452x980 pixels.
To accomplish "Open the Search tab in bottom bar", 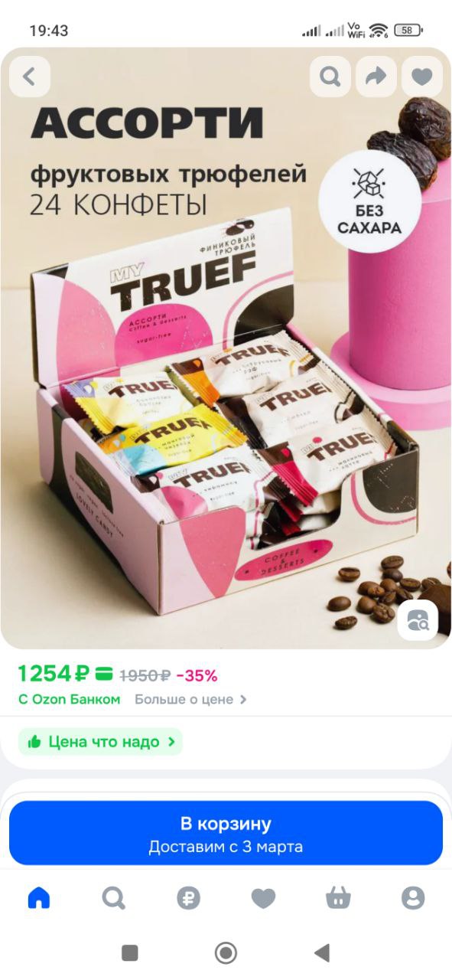I will tap(113, 897).
